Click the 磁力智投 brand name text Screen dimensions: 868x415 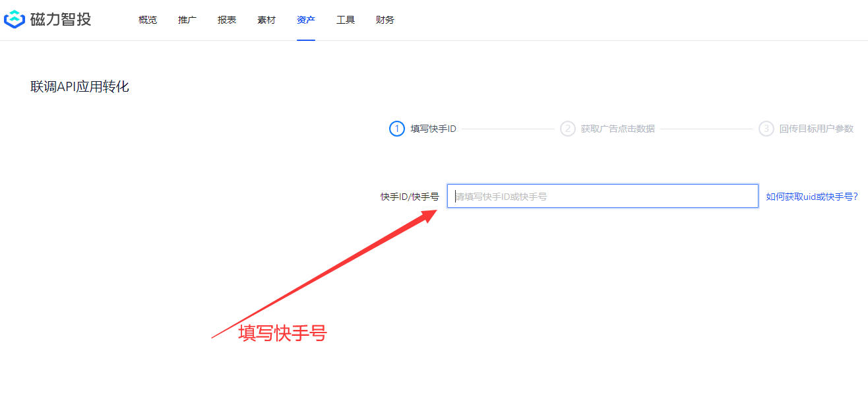pos(61,20)
